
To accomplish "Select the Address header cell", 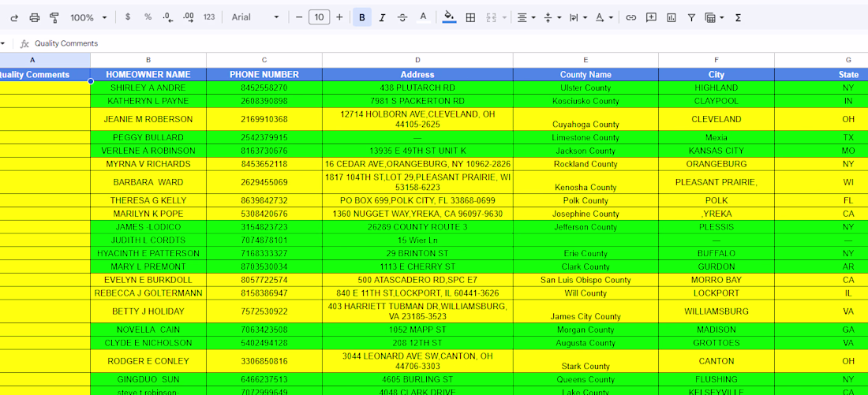I will coord(417,74).
